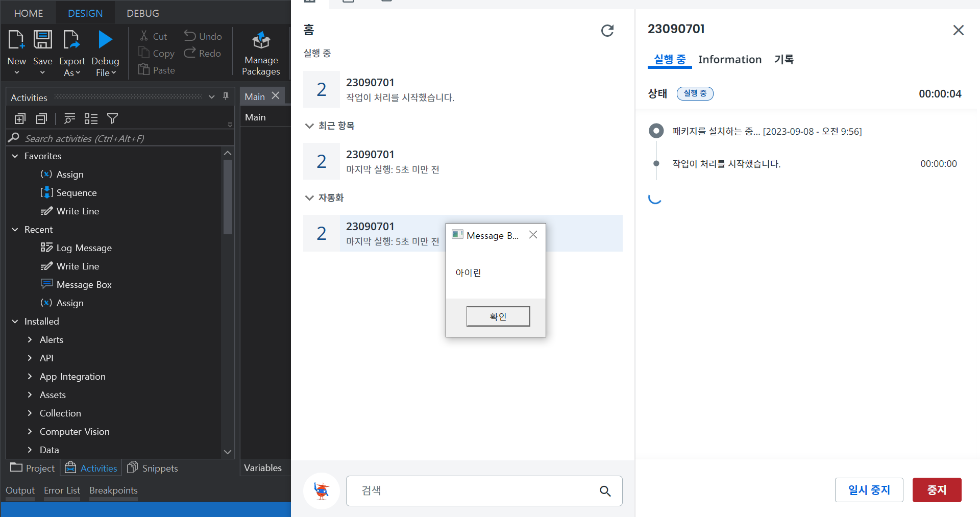Collapse the 최근 항목 section
The width and height of the screenshot is (980, 517).
(x=309, y=126)
